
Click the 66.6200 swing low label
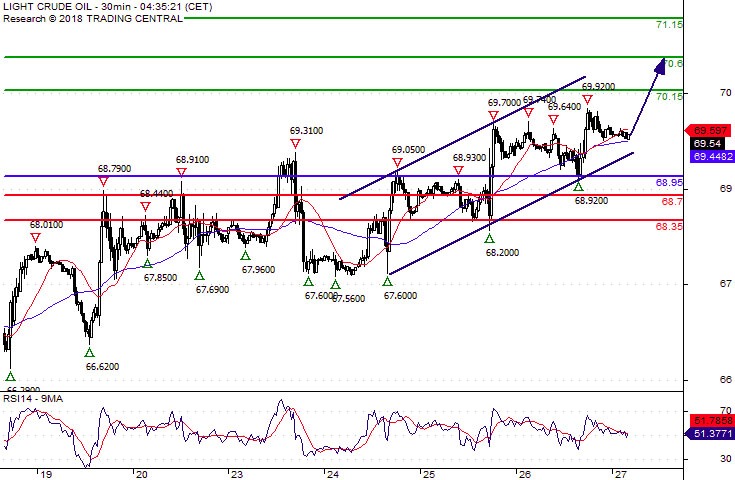[102, 367]
